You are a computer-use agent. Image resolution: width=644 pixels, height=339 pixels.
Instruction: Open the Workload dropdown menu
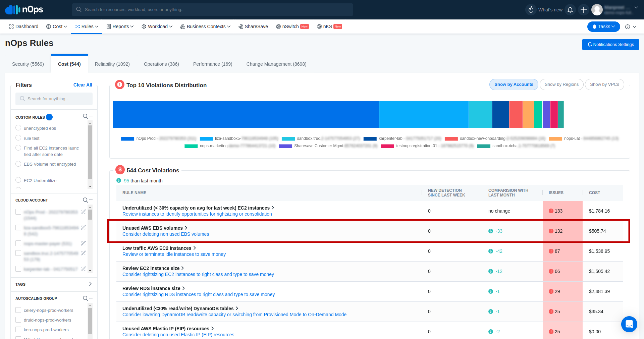(157, 26)
